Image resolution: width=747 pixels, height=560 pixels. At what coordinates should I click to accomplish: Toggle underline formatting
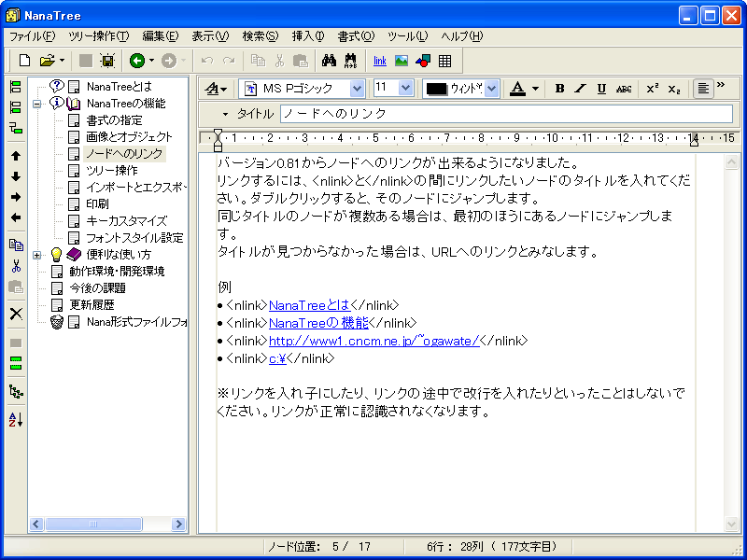[x=601, y=89]
